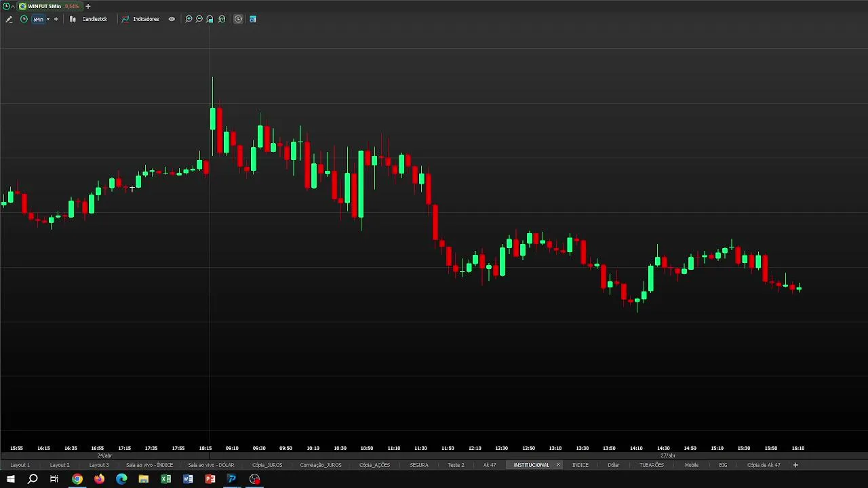
Task: Close the INSTITUCIONAL tab
Action: [558, 465]
